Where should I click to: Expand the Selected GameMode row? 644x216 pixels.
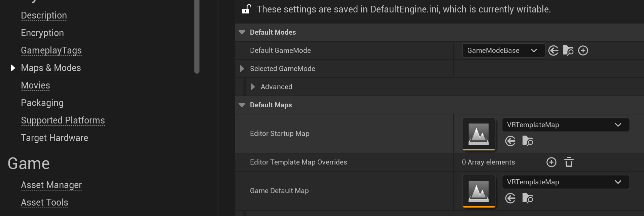coord(242,69)
